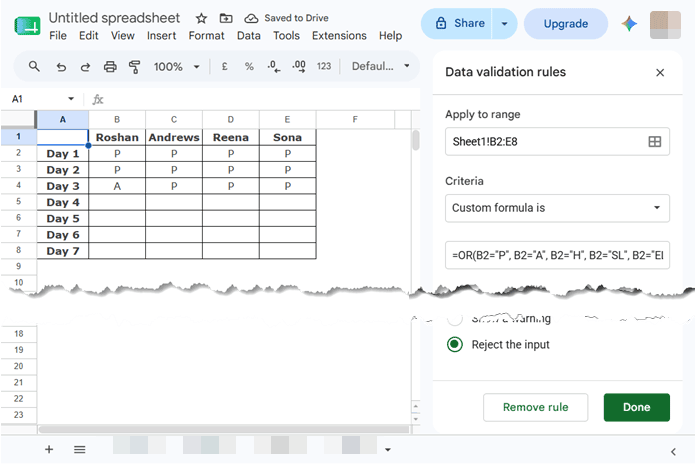Open the Default font dropdown
The width and height of the screenshot is (696, 464).
pyautogui.click(x=380, y=66)
